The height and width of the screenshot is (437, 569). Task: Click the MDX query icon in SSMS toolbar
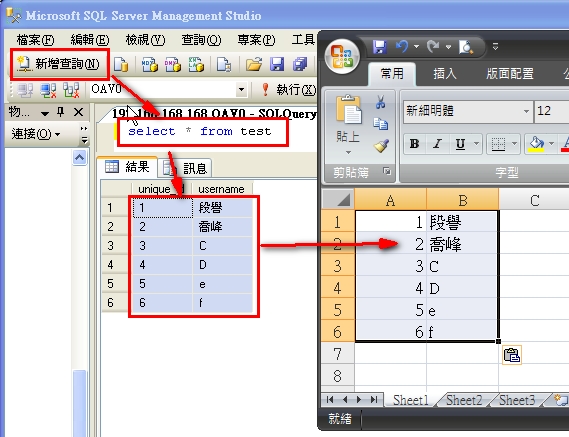[x=150, y=65]
